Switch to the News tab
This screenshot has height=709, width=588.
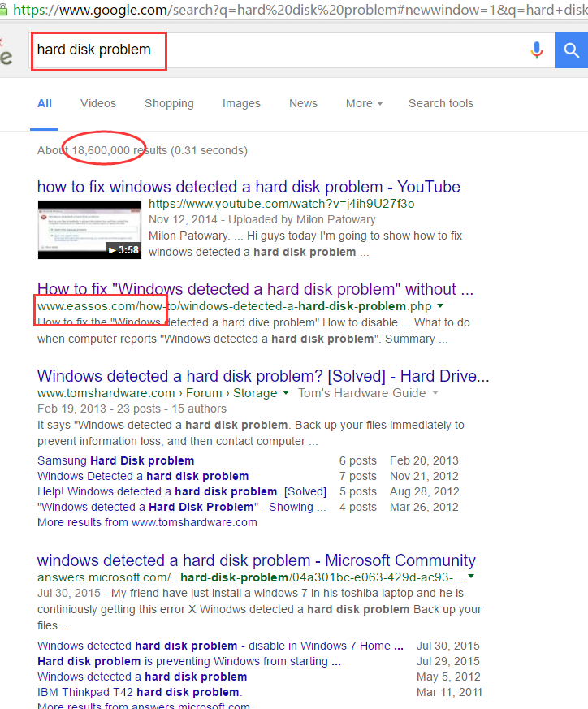303,103
